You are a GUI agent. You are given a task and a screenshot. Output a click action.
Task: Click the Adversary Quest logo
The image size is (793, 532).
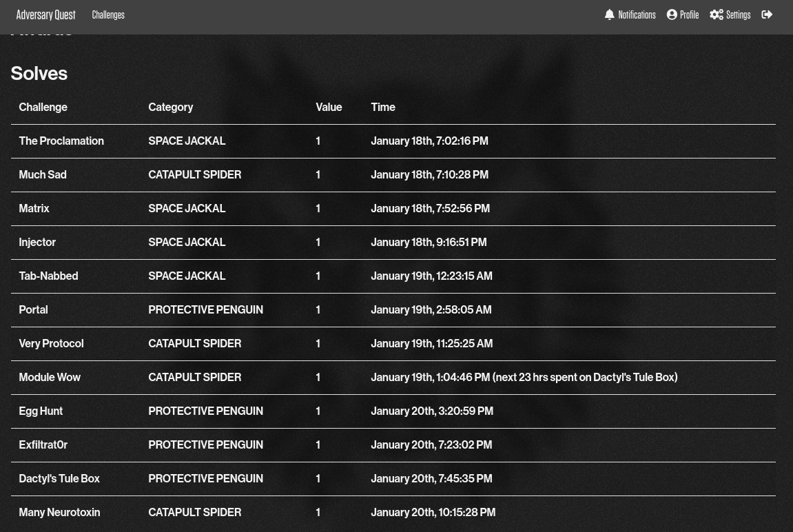(x=45, y=14)
